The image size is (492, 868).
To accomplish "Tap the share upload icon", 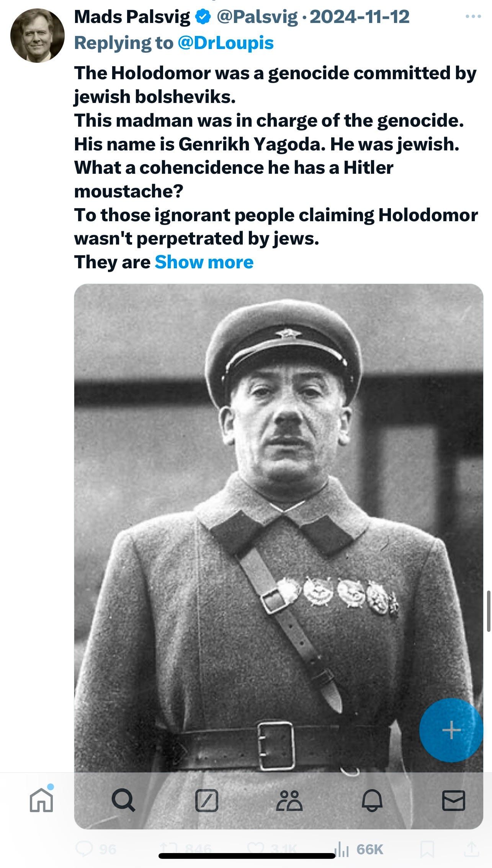I will (x=472, y=849).
